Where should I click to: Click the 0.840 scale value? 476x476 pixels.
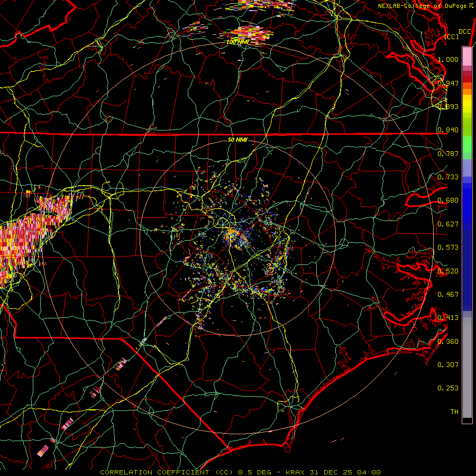pyautogui.click(x=448, y=130)
